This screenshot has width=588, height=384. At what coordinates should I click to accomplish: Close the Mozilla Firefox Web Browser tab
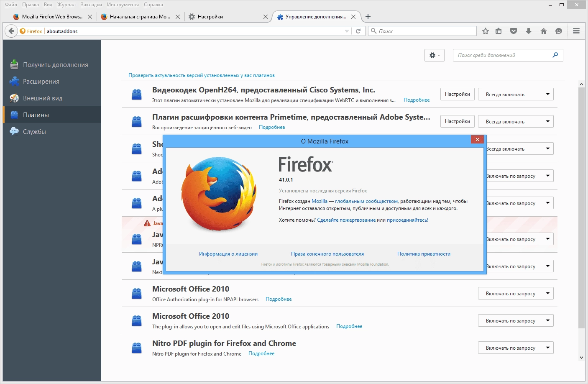point(90,17)
